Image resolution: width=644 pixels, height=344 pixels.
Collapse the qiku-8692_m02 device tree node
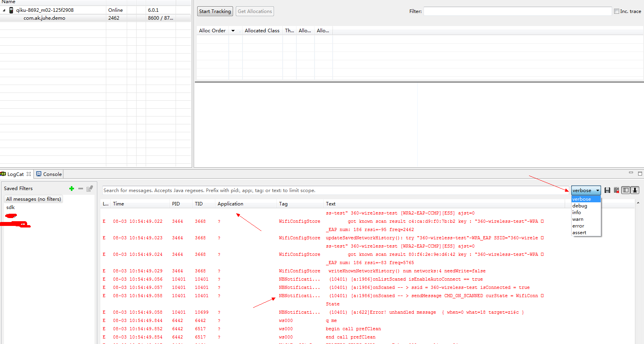pyautogui.click(x=4, y=10)
